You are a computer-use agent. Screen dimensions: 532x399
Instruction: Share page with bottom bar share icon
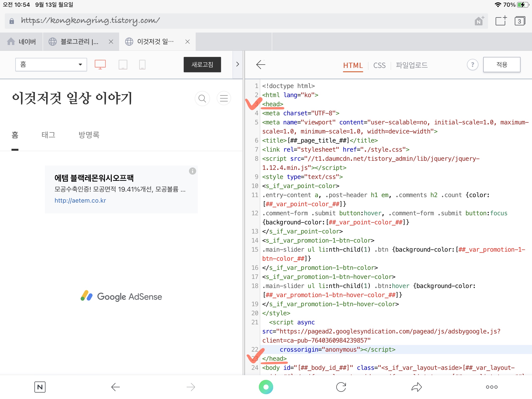click(416, 387)
